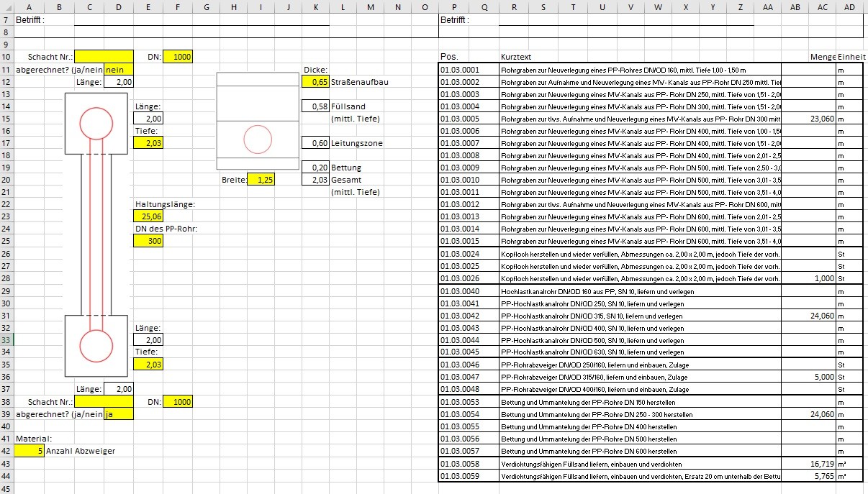Click the Leitungszone value cell 0,60
This screenshot has width=868, height=494.
[315, 143]
